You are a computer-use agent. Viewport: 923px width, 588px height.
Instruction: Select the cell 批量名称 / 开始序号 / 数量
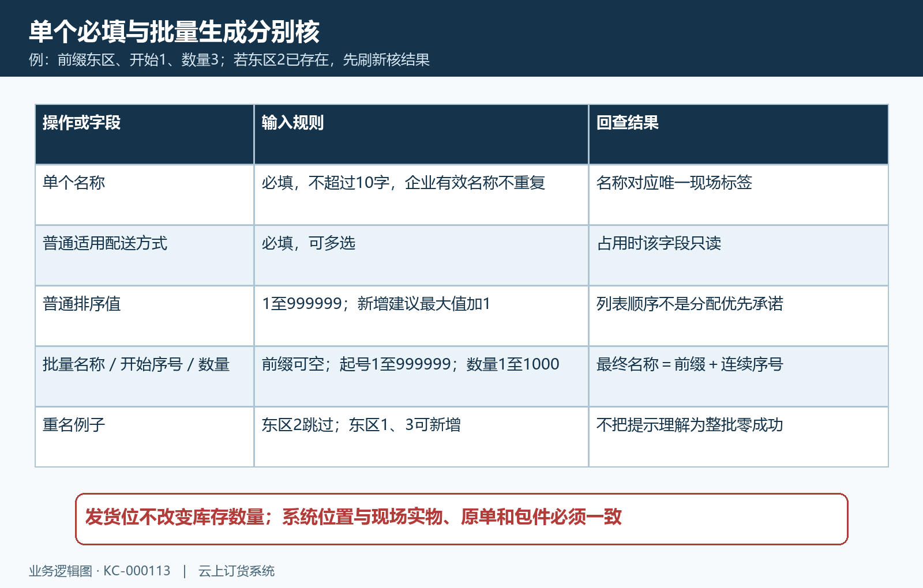point(144,376)
